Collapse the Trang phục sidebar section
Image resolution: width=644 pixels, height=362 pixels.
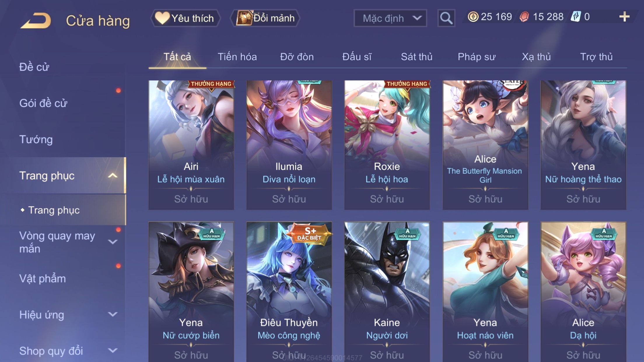pyautogui.click(x=113, y=175)
